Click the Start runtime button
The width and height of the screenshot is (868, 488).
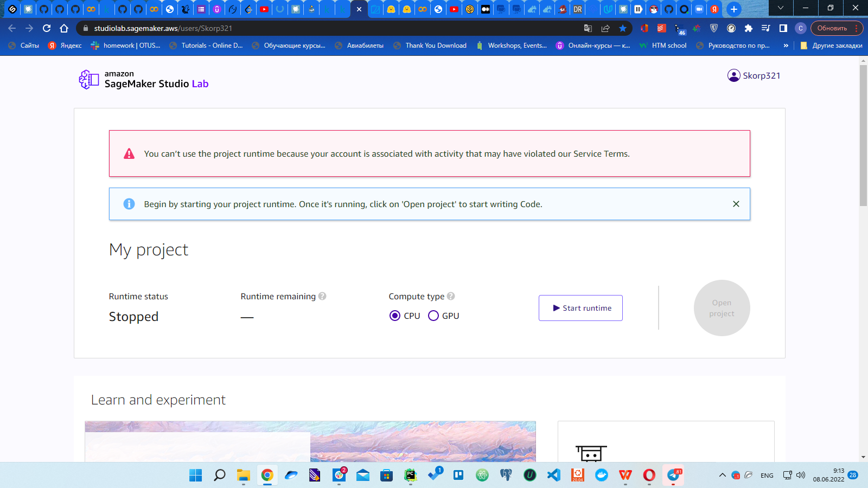pos(580,308)
